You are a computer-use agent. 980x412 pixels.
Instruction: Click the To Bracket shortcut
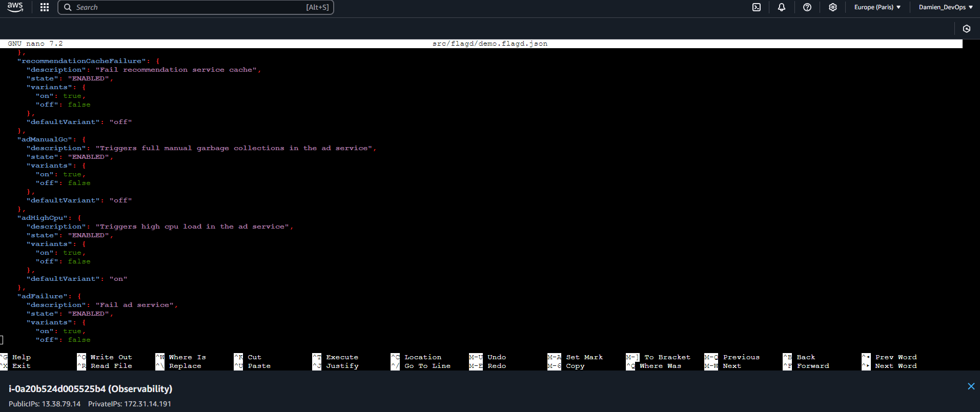(659, 357)
